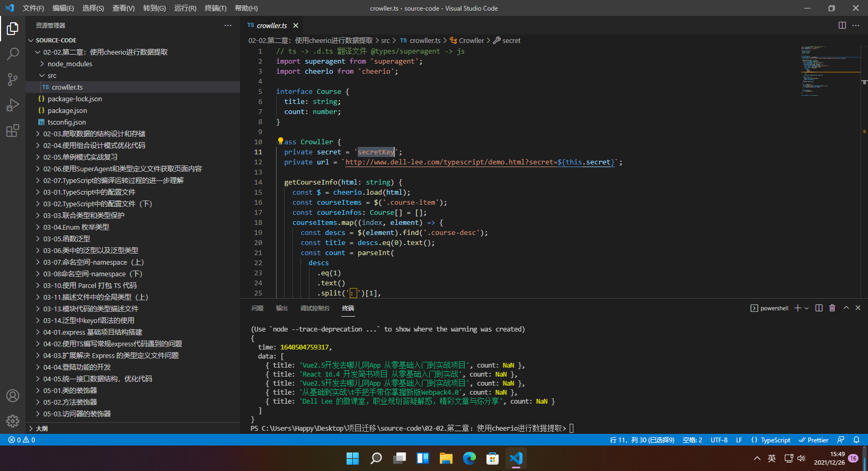868x471 pixels.
Task: Select crowller.ts in the file tree
Action: click(132, 87)
